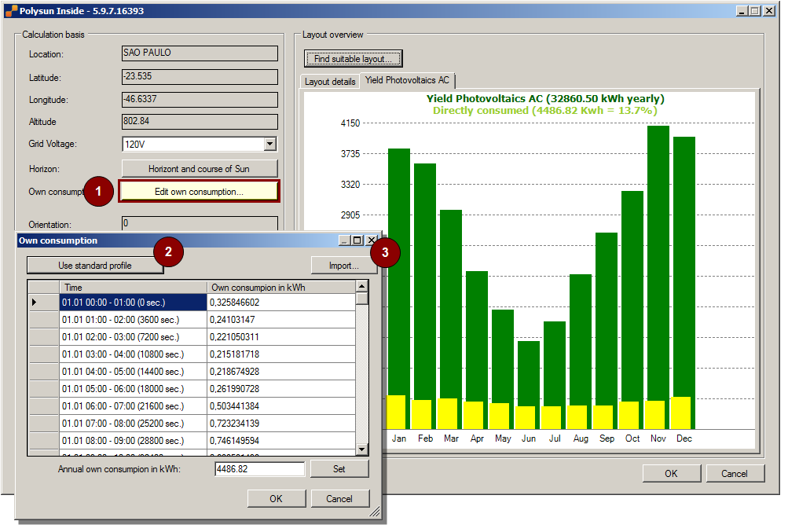Open Edit own consumption dialog
The height and width of the screenshot is (532, 788).
tap(199, 192)
